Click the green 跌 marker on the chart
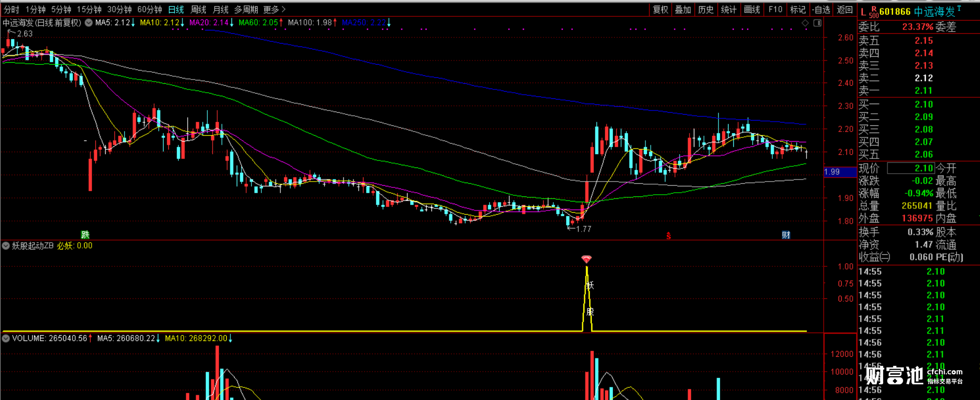This screenshot has height=400, width=980. [x=85, y=235]
